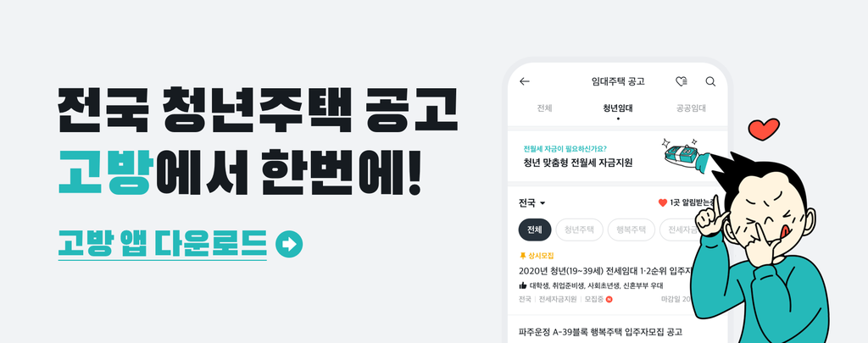Open the favorites heart-list icon
Screen dimensions: 868x343
682,81
